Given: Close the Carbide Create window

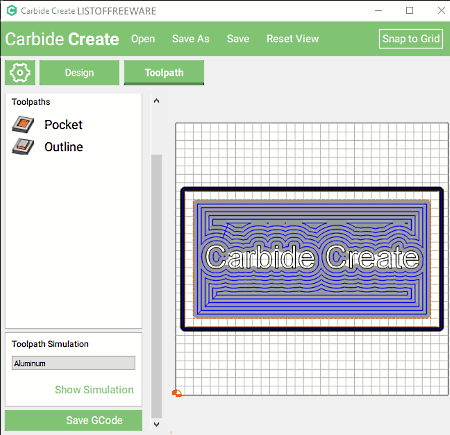Looking at the screenshot, I should tap(441, 11).
